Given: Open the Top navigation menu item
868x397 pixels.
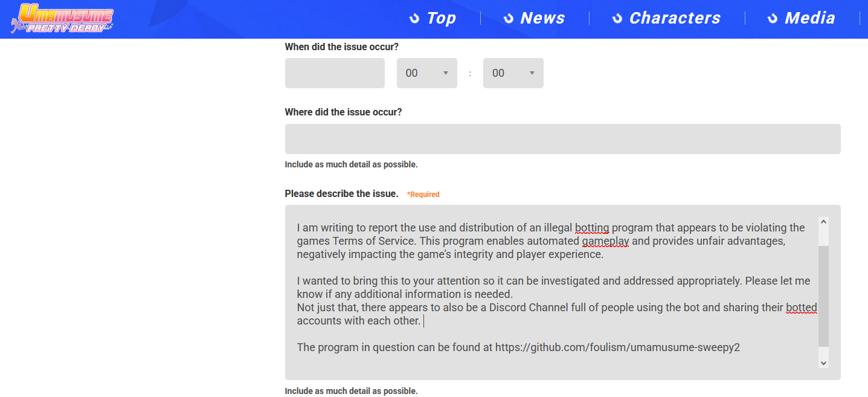Looking at the screenshot, I should pyautogui.click(x=432, y=18).
